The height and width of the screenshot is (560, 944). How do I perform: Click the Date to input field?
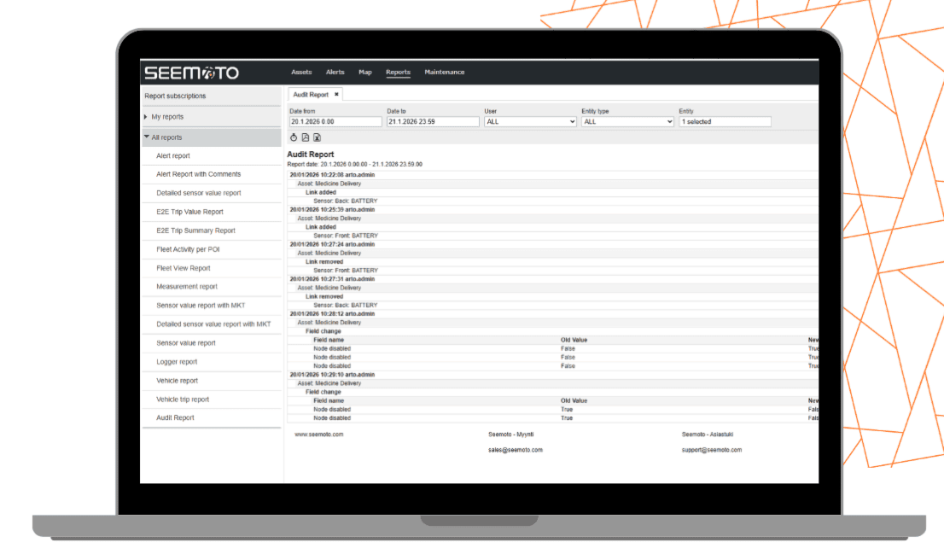tap(433, 122)
